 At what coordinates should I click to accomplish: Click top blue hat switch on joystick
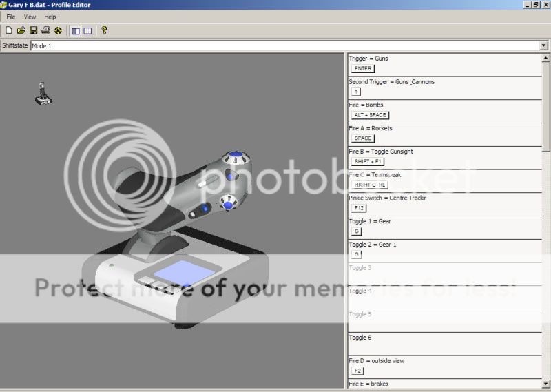[236, 155]
